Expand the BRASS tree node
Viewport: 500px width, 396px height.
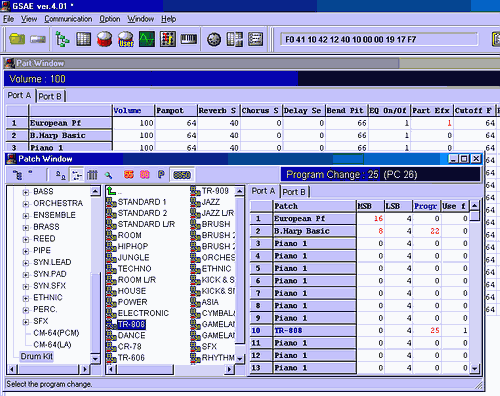pos(26,227)
